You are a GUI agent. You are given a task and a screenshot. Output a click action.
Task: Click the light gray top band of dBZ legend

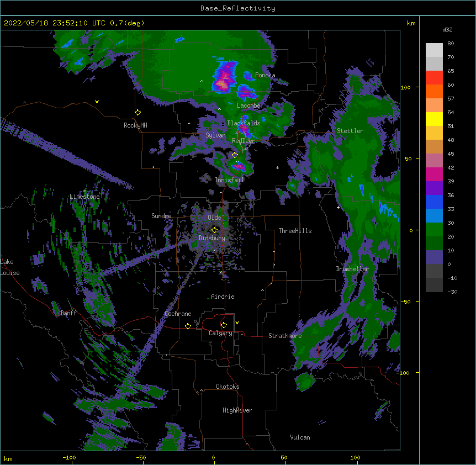point(434,50)
